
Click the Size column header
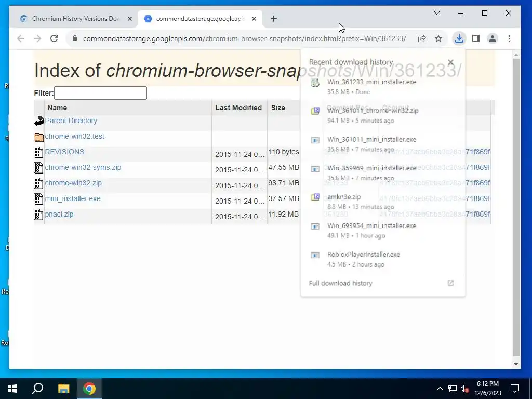[278, 108]
